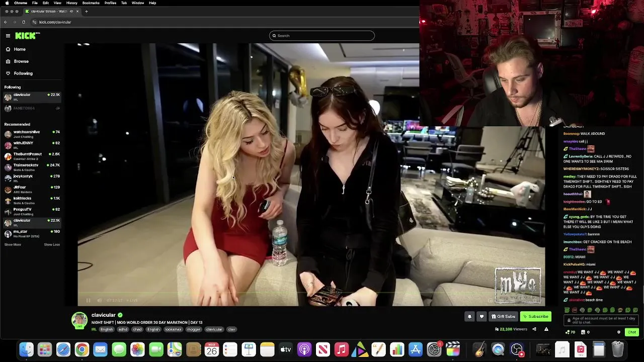Open the channel points icon showing 70

point(570,332)
